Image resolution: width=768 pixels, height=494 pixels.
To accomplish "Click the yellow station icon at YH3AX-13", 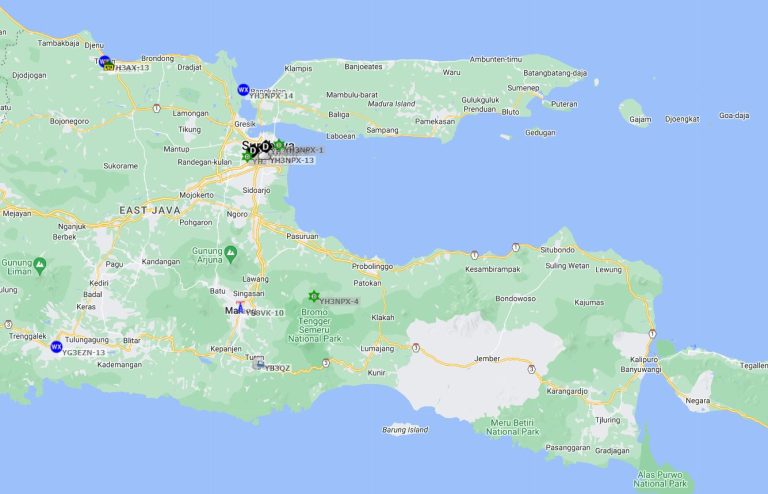I will pyautogui.click(x=109, y=66).
